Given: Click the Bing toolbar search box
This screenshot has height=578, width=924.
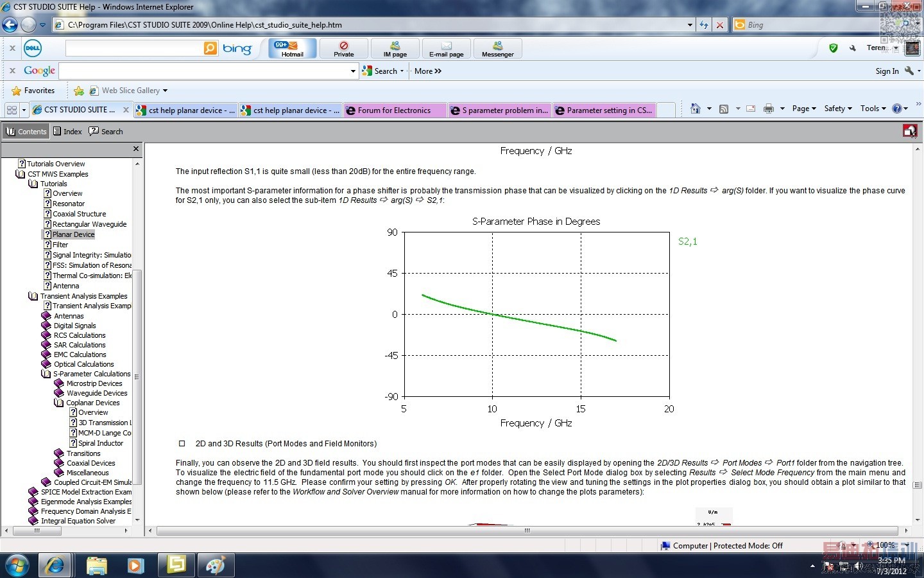Looking at the screenshot, I should [x=134, y=48].
